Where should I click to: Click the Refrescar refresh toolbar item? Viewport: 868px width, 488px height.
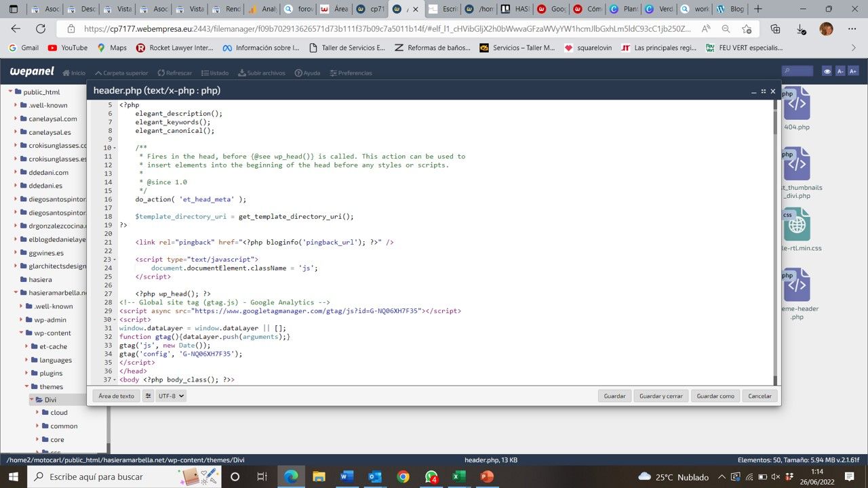174,73
